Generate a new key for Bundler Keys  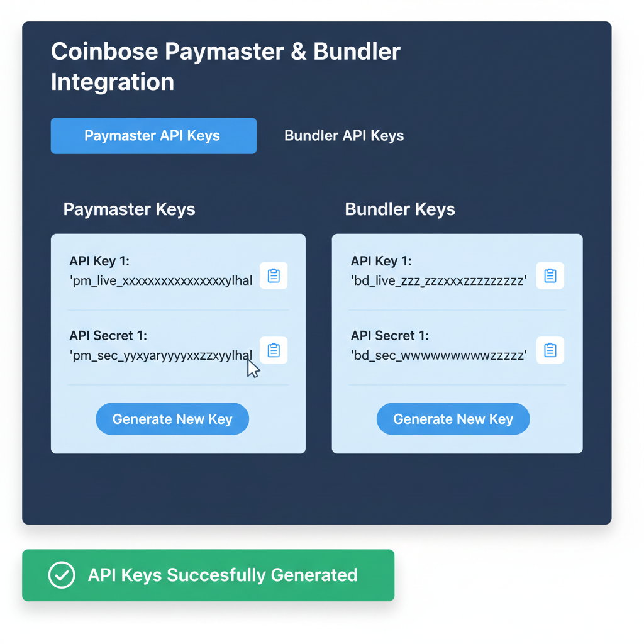(x=453, y=418)
